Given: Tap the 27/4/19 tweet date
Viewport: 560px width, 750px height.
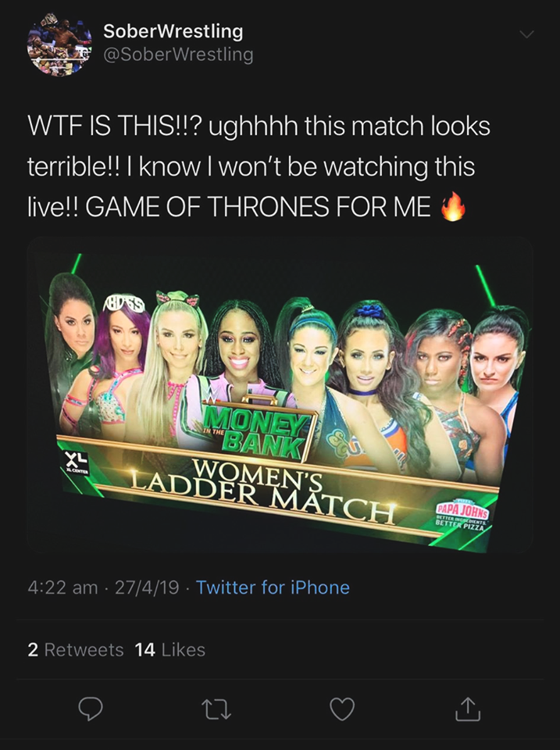Looking at the screenshot, I should click(x=148, y=587).
